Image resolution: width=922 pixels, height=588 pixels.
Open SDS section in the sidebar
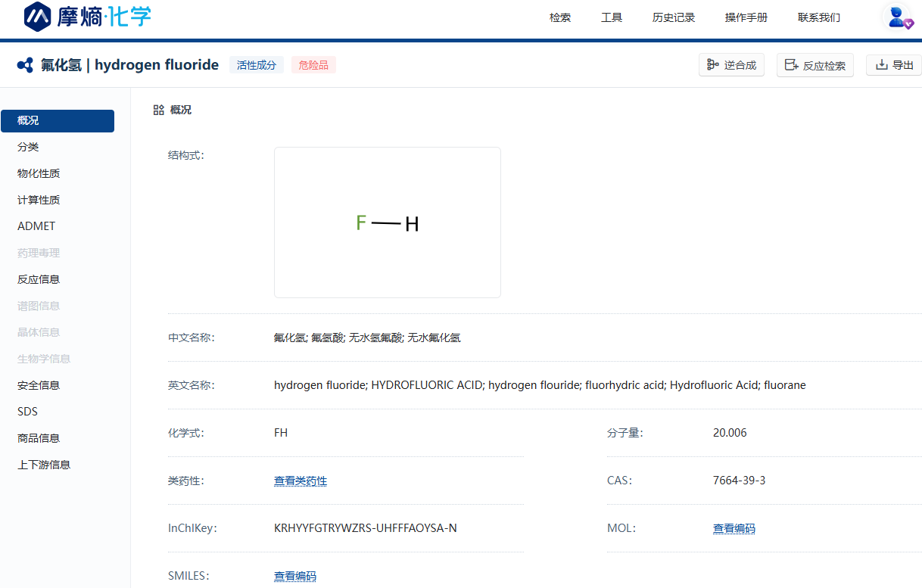coord(28,412)
